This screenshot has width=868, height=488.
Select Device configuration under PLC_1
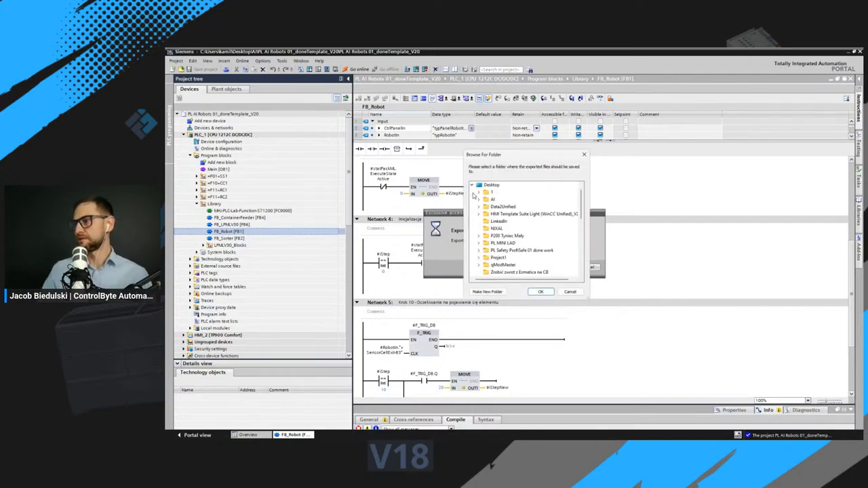220,142
